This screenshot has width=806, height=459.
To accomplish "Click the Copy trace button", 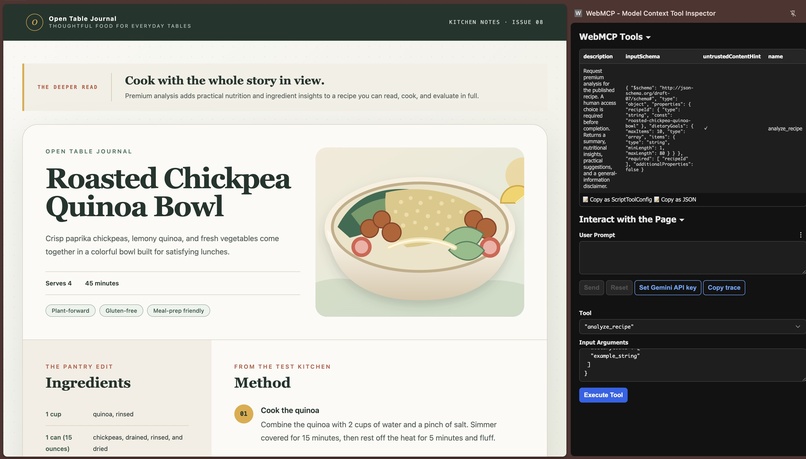I will [724, 288].
